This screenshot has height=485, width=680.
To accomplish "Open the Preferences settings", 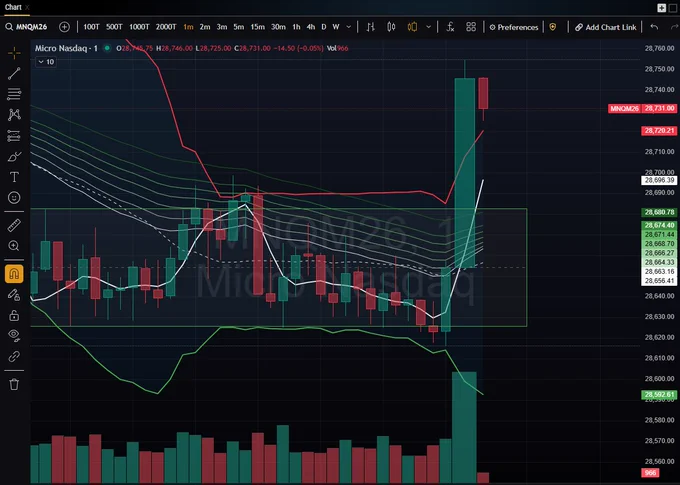I will click(514, 27).
